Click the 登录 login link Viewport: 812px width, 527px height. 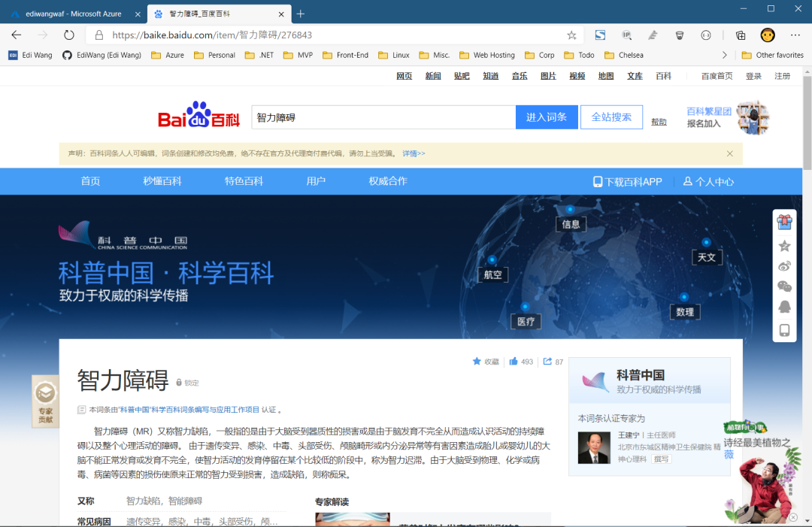[753, 76]
